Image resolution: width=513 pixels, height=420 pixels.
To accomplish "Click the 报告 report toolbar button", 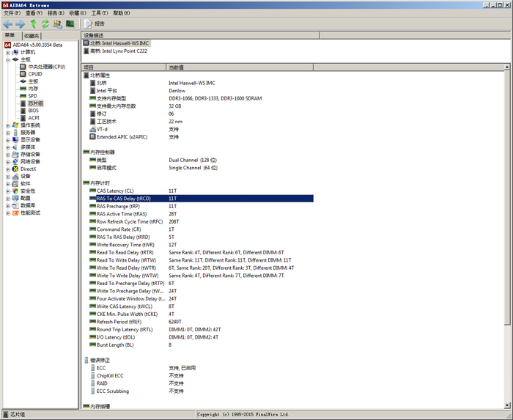I will tap(95, 24).
